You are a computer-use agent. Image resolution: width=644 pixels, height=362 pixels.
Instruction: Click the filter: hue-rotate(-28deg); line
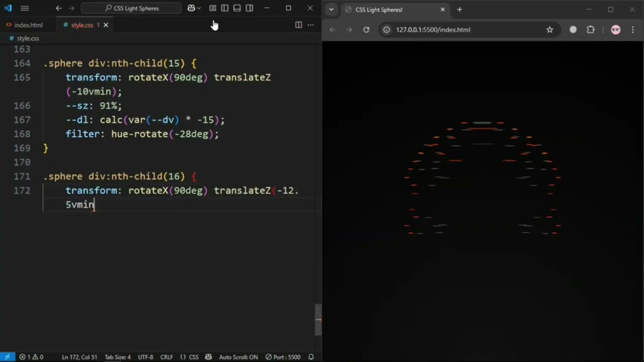tap(142, 134)
